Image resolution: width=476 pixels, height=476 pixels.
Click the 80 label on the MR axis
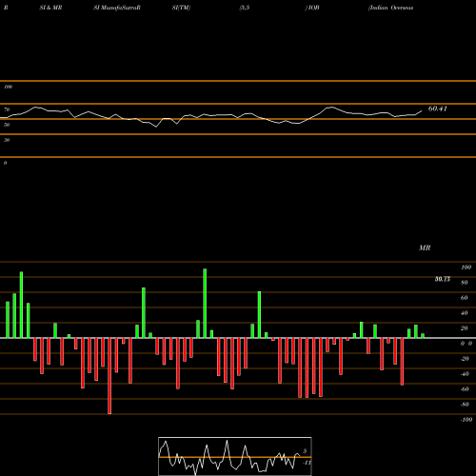tap(465, 283)
